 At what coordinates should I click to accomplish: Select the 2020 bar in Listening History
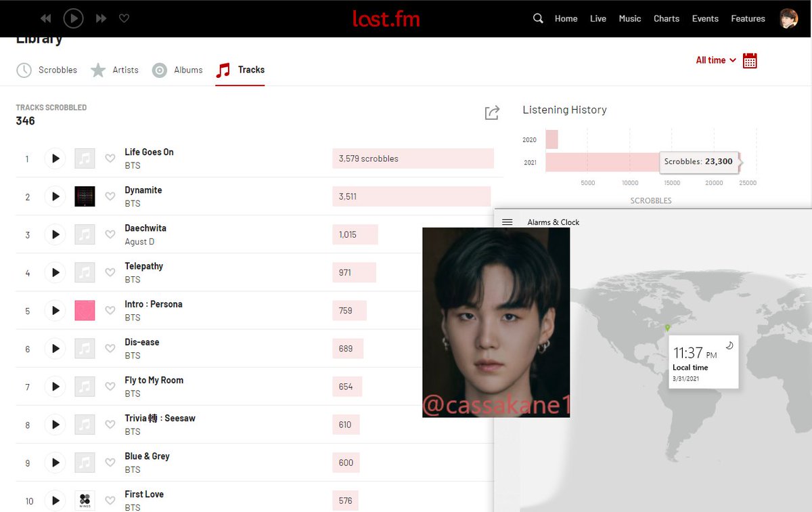coord(551,140)
